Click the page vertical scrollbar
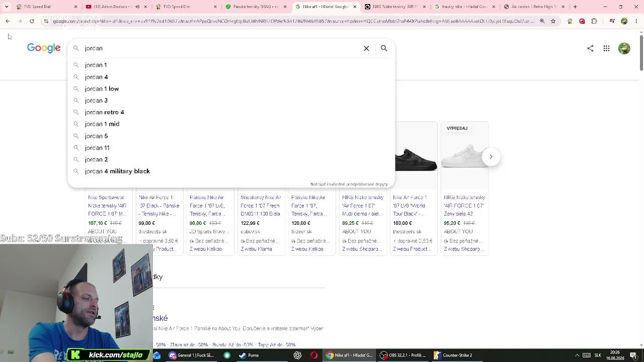The image size is (644, 362). (641, 53)
